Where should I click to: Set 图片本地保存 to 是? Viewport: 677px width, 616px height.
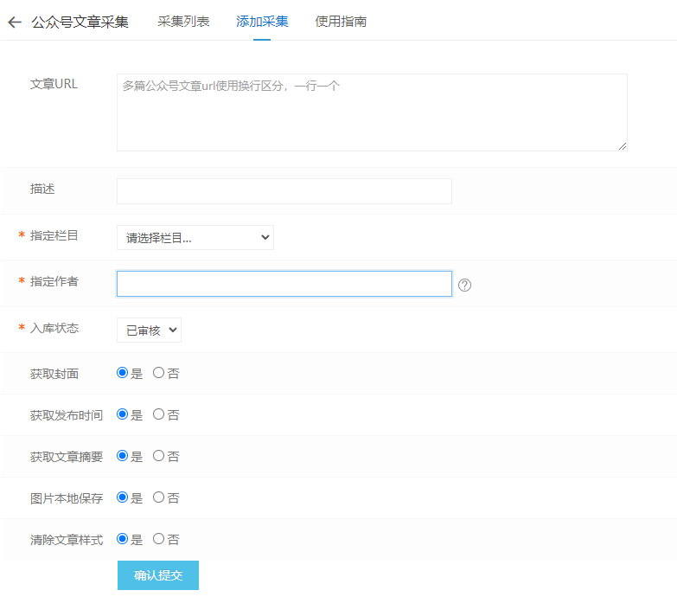(122, 497)
